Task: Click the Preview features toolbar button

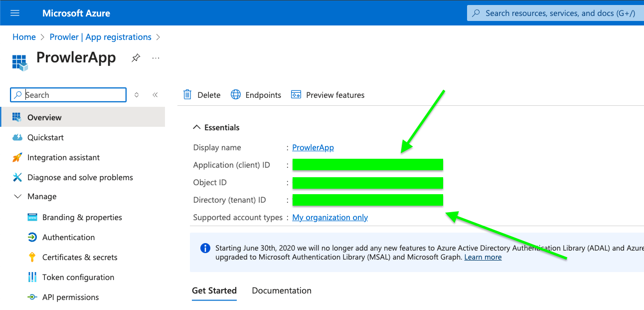Action: [x=328, y=95]
